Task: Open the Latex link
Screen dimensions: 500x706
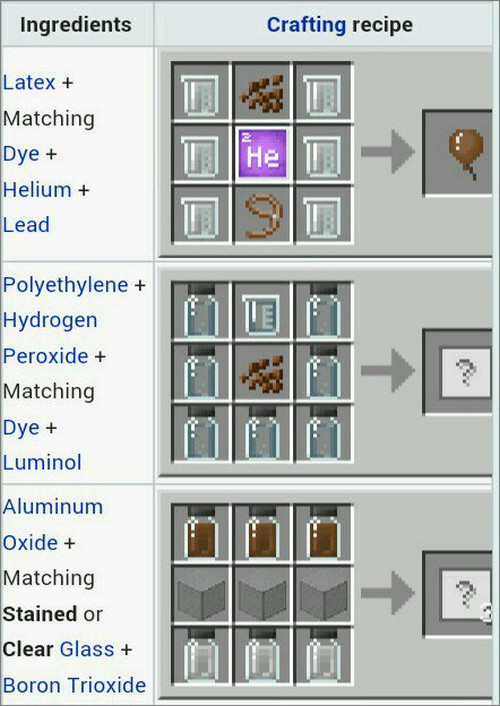Action: pos(29,82)
